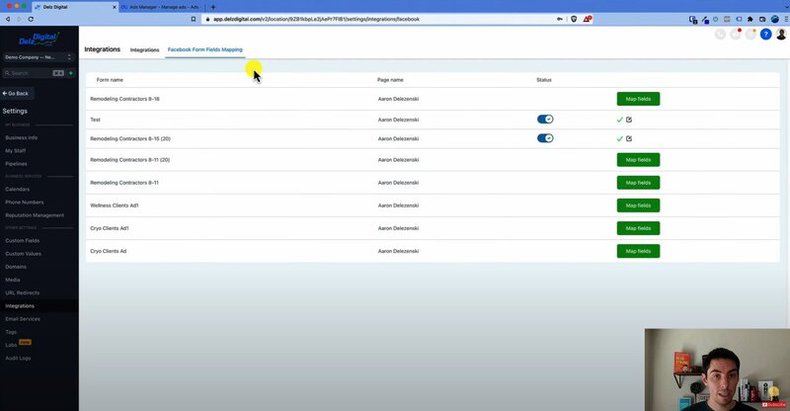Open Phone Numbers settings

[24, 202]
